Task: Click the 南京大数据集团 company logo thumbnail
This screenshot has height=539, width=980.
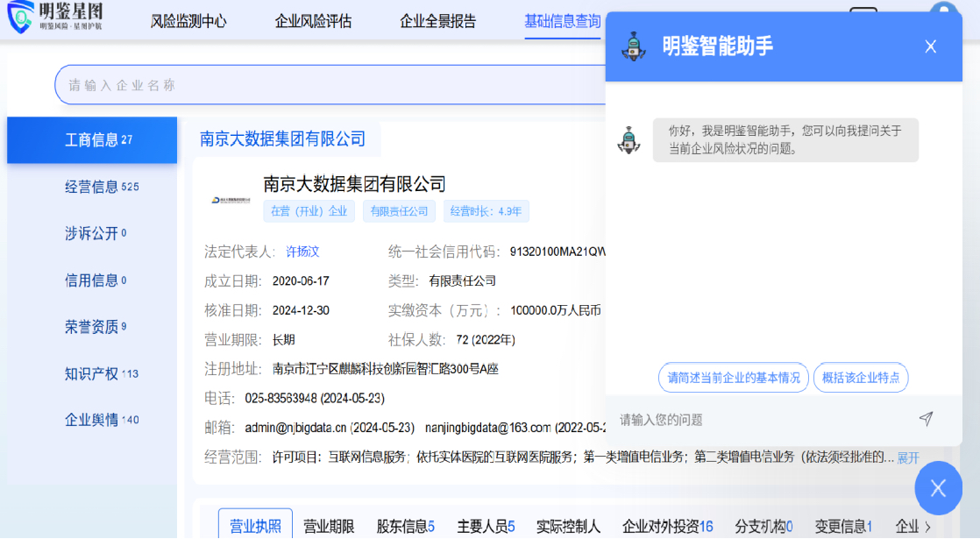Action: pyautogui.click(x=231, y=201)
